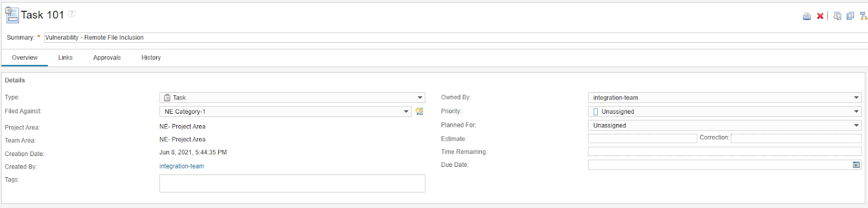Focus the Summary input field

[456, 37]
